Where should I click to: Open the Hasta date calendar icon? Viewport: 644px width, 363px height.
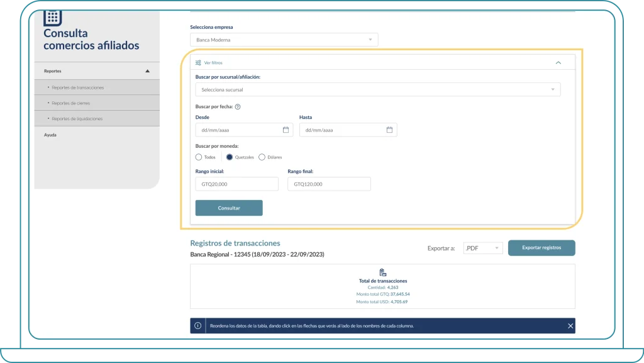click(x=389, y=130)
